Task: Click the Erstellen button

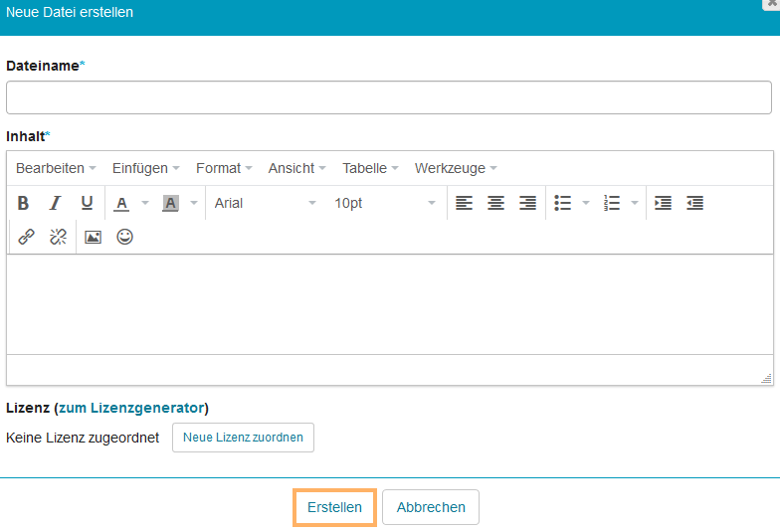Action: [x=334, y=507]
